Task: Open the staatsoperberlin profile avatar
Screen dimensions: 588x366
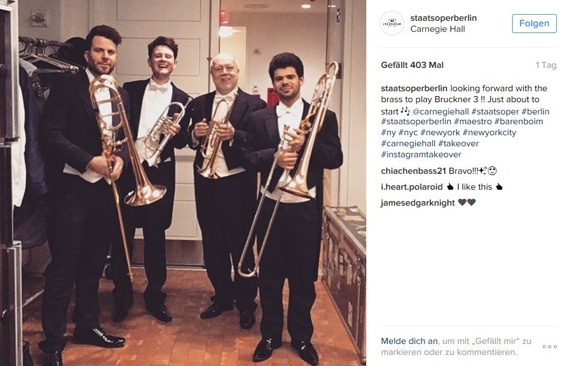Action: coord(392,23)
